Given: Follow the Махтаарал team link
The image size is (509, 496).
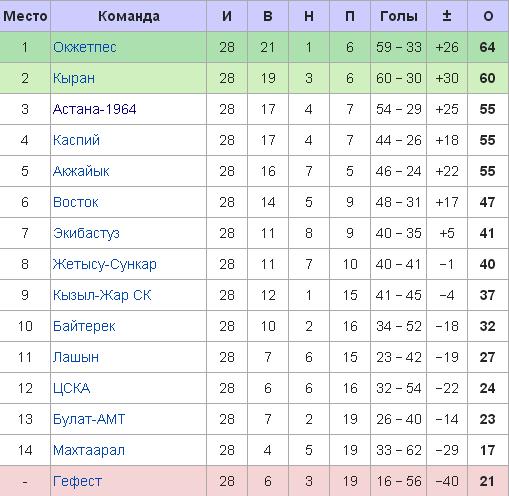Looking at the screenshot, I should pos(89,450).
